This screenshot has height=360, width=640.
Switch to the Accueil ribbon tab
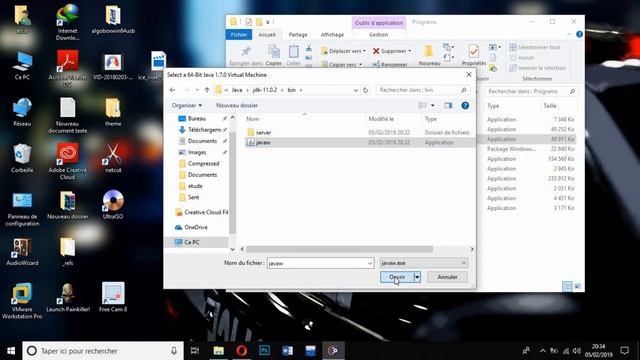coord(267,35)
